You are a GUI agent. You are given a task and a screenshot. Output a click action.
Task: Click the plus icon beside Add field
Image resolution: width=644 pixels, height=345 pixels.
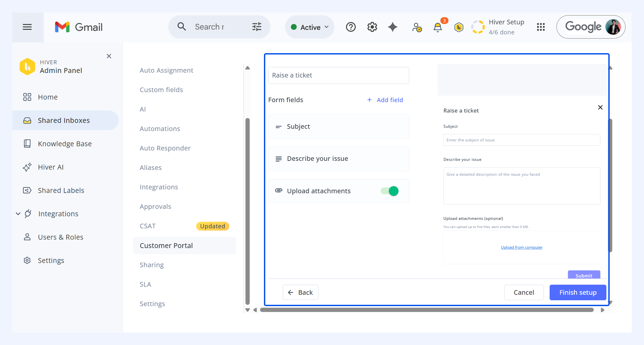point(369,100)
